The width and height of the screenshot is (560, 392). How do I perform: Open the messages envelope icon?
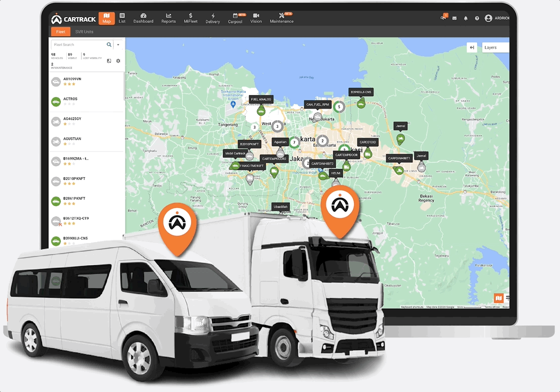point(454,18)
